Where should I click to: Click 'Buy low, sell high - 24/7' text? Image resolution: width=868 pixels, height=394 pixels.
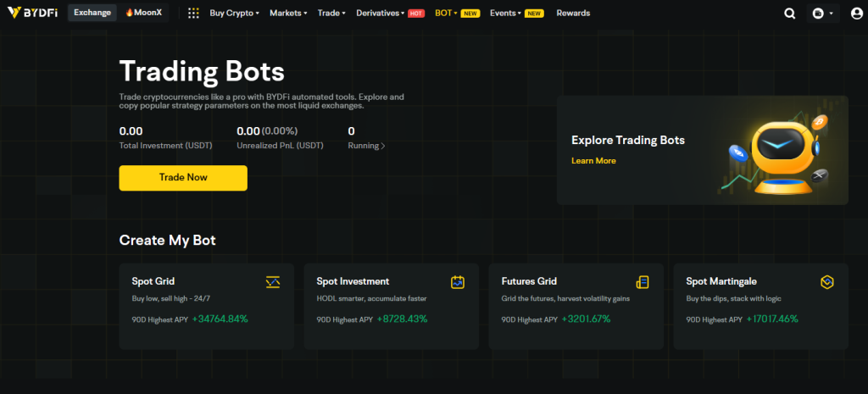tap(171, 298)
